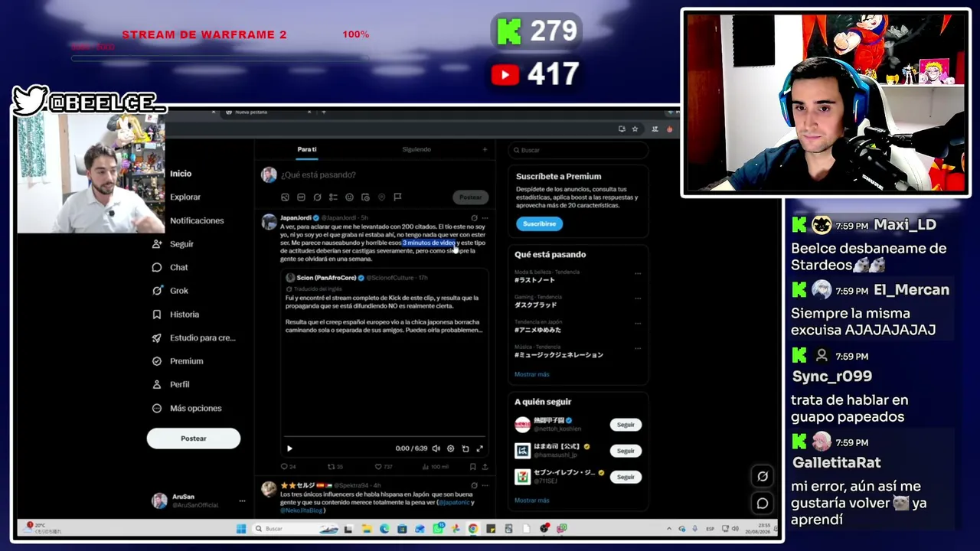Open the Perfil person icon
The width and height of the screenshot is (980, 551).
tap(157, 384)
